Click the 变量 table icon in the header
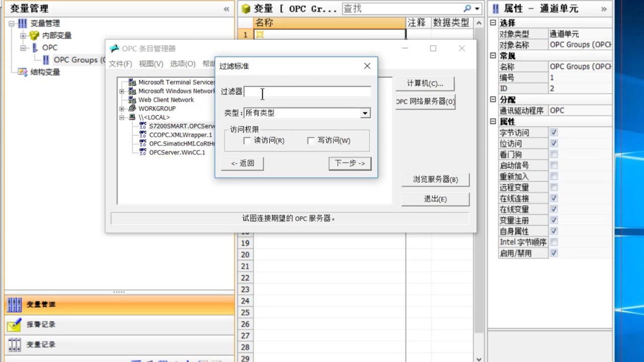Viewport: 644px width, 362px height. [246, 8]
